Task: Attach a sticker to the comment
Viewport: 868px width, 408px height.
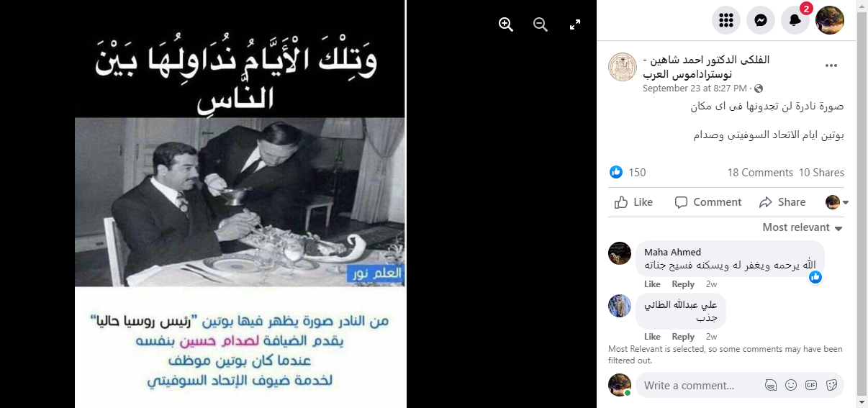Action: pyautogui.click(x=831, y=385)
